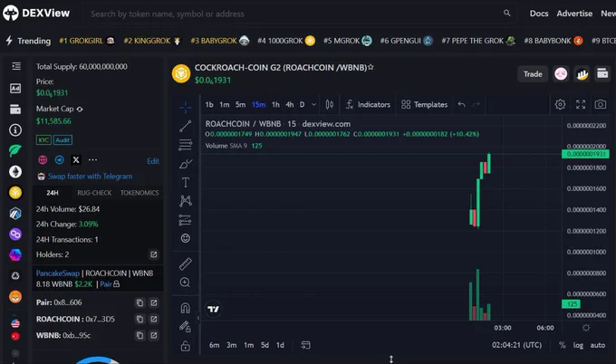Focus the token search input field

[301, 14]
